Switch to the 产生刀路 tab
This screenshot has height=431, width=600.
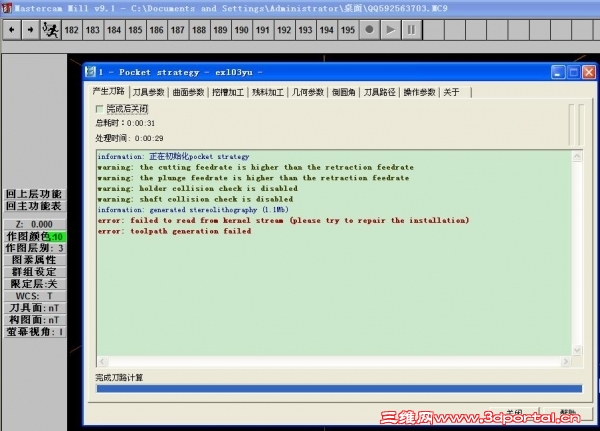[x=109, y=91]
